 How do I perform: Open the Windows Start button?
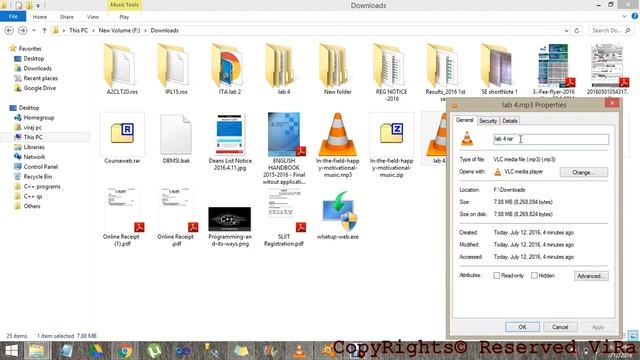tap(11, 351)
